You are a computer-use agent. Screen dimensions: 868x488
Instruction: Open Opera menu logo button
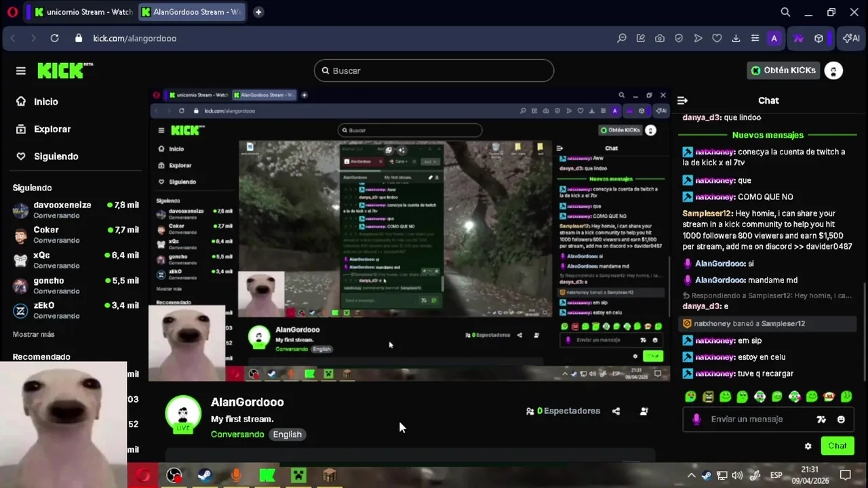click(x=12, y=12)
